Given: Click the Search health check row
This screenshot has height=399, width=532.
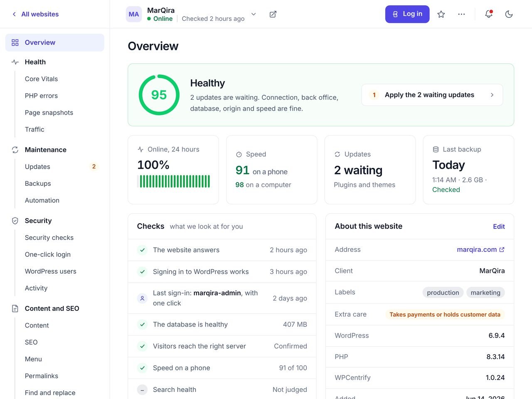Looking at the screenshot, I should (x=222, y=389).
